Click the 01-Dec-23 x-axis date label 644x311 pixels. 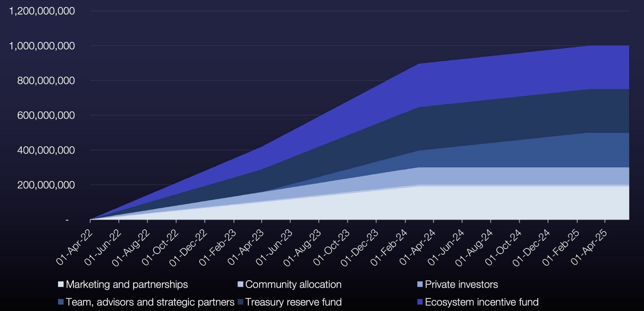tap(360, 248)
